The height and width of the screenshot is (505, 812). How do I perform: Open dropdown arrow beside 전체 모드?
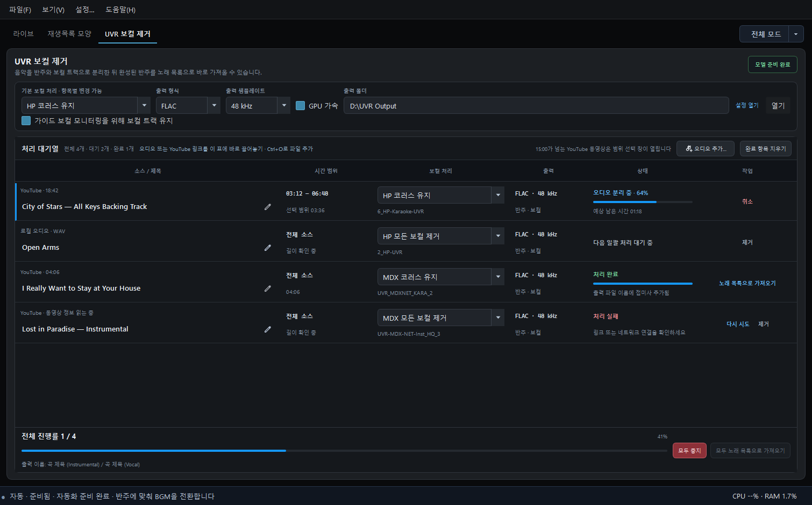click(x=796, y=34)
